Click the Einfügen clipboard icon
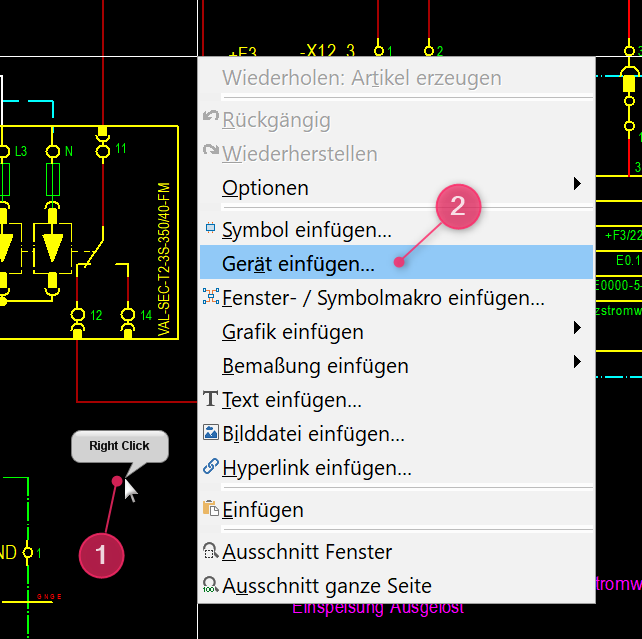The width and height of the screenshot is (642, 639). point(210,509)
